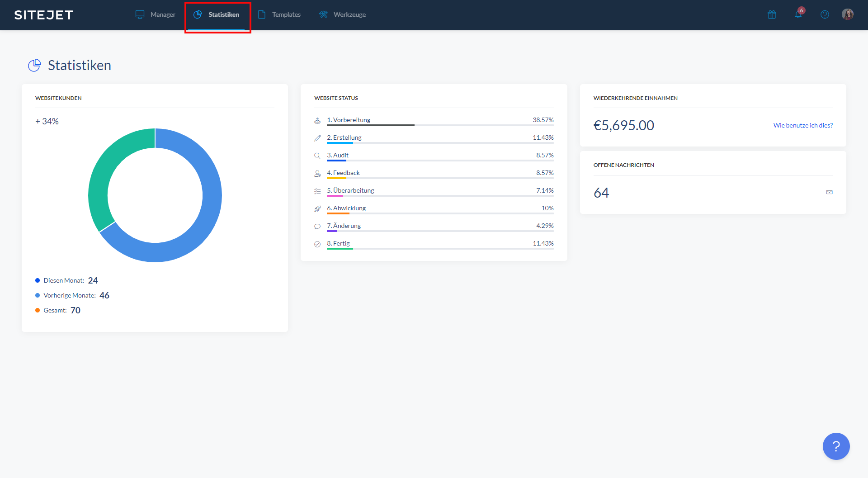Screen dimensions: 868x478
Task: Select the 4. Feedback status entry
Action: point(343,173)
